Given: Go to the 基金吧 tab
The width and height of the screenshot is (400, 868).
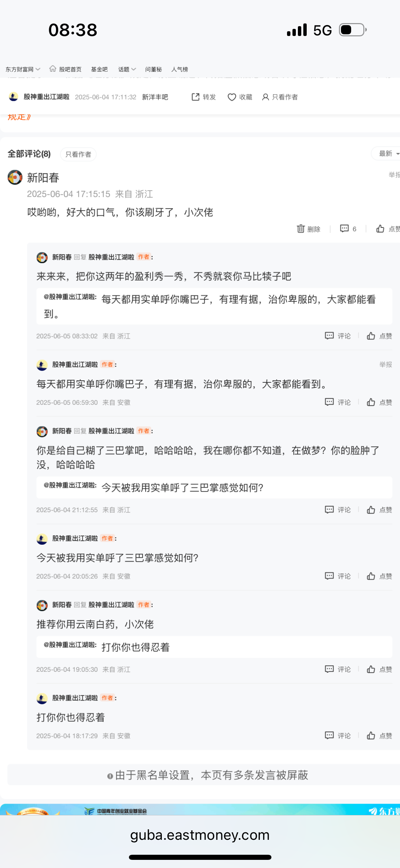Looking at the screenshot, I should [99, 69].
